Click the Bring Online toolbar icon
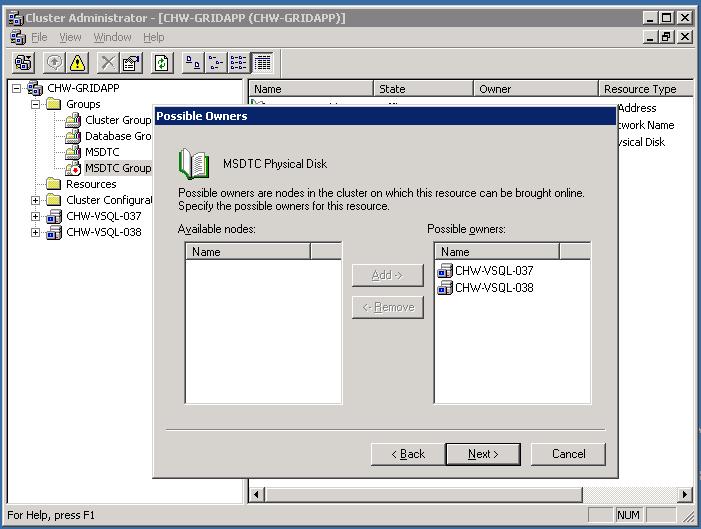701x529 pixels. (x=55, y=62)
